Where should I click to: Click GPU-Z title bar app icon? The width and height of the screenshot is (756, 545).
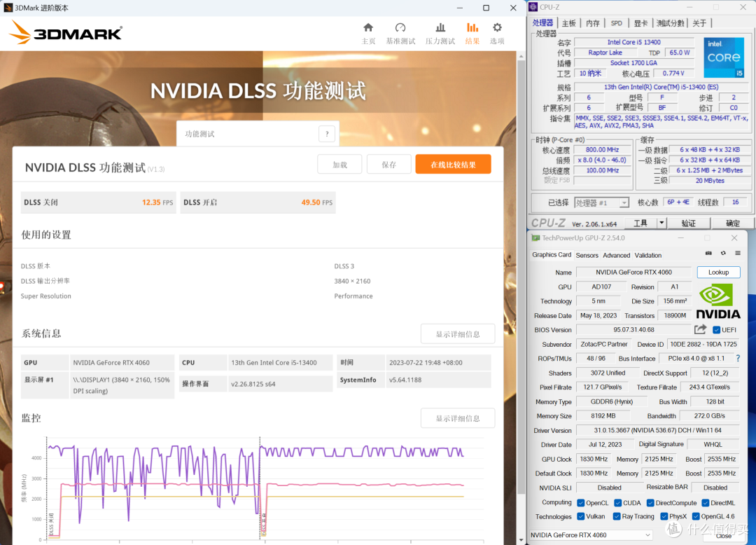(x=535, y=237)
